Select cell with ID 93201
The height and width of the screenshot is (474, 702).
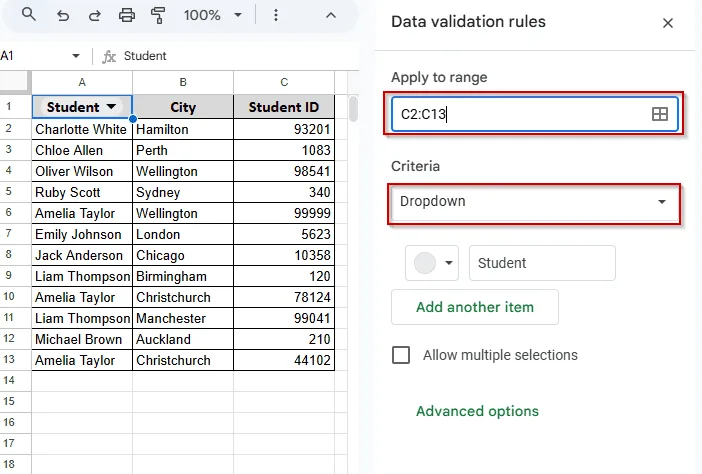pyautogui.click(x=284, y=129)
